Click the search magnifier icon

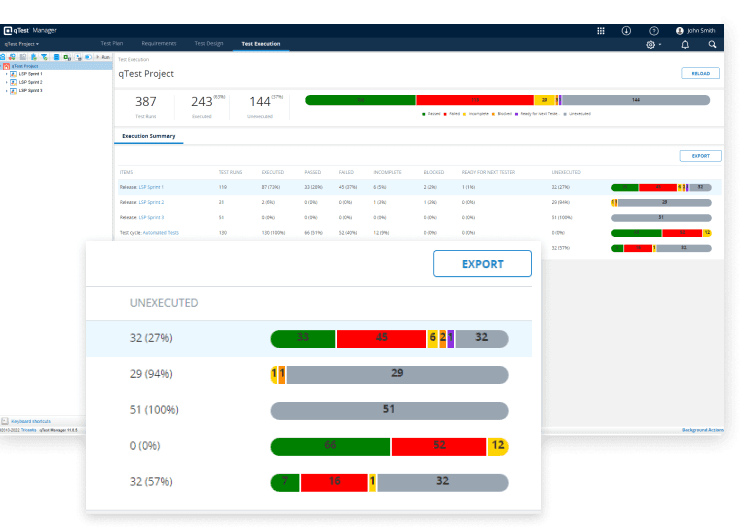pos(712,45)
